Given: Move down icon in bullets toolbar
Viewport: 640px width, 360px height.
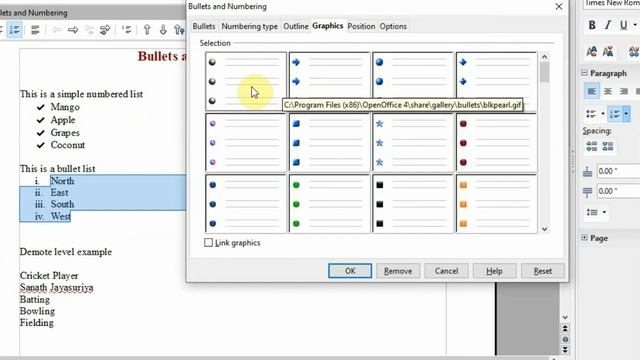Looking at the screenshot, I should tap(163, 29).
